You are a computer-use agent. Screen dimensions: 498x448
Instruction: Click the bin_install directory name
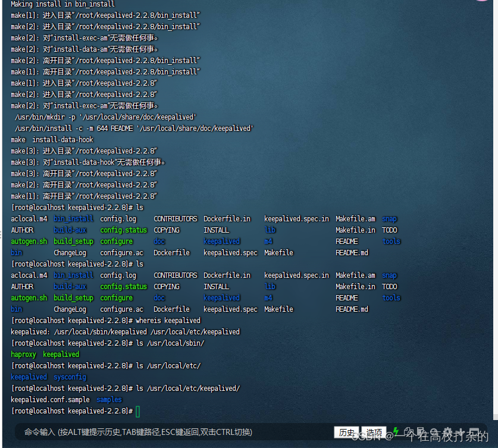coord(73,218)
